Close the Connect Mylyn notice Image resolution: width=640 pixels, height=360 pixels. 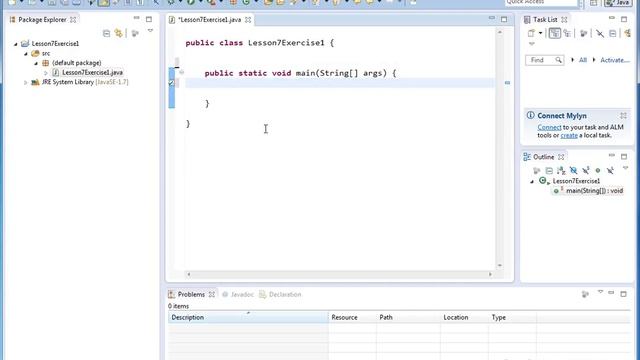pyautogui.click(x=623, y=116)
